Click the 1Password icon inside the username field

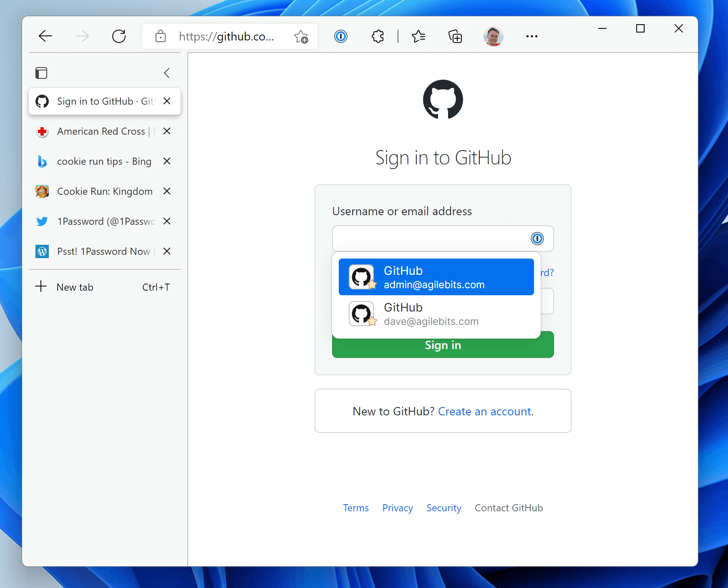point(537,239)
